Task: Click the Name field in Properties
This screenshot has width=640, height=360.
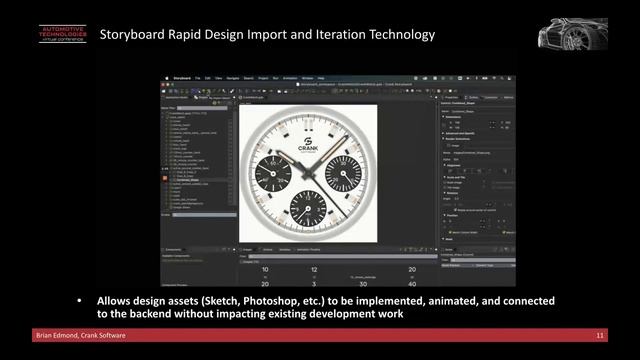Action: [x=482, y=111]
